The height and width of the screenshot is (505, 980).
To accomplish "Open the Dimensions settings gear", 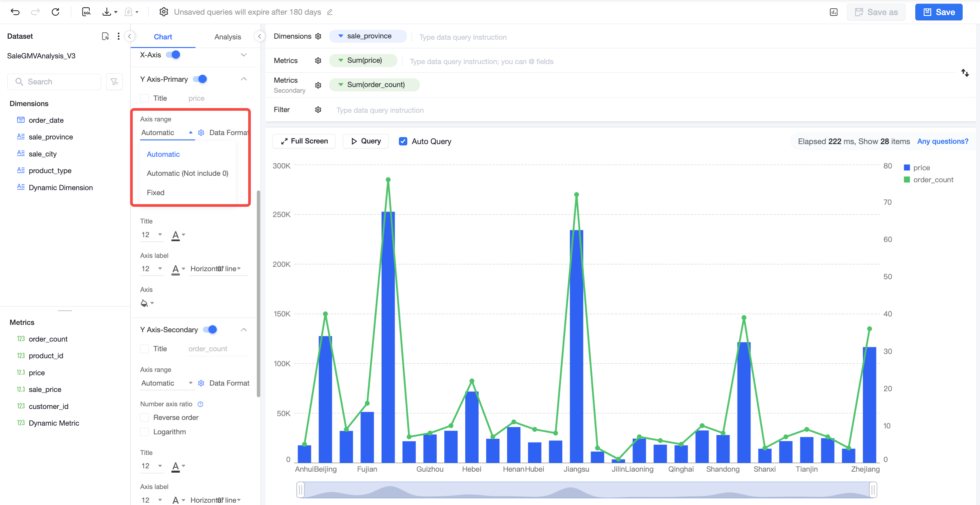I will coord(318,36).
